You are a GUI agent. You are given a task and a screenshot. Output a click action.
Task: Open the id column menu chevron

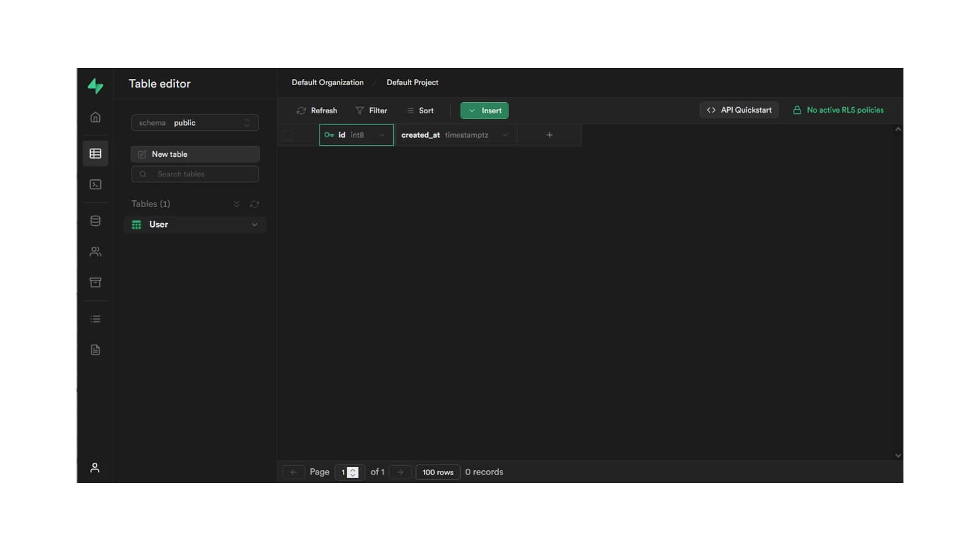coord(382,135)
